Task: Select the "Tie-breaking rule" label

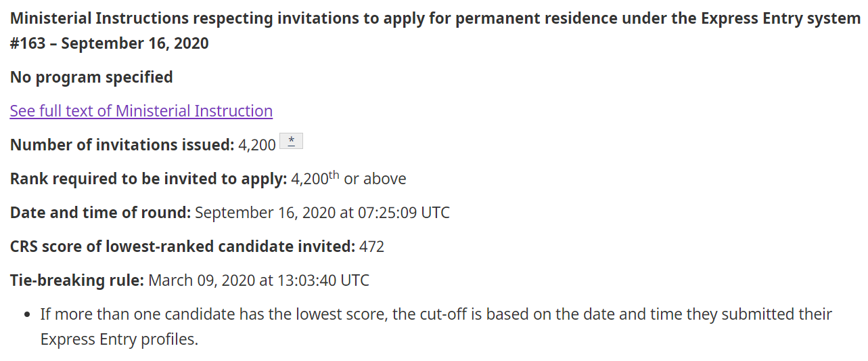Action: (76, 280)
